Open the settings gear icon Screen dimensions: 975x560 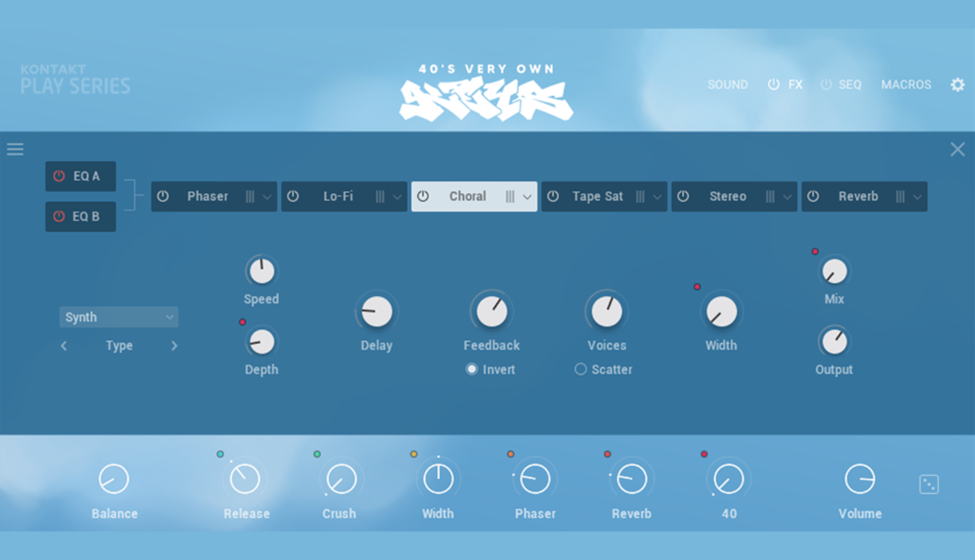(958, 85)
